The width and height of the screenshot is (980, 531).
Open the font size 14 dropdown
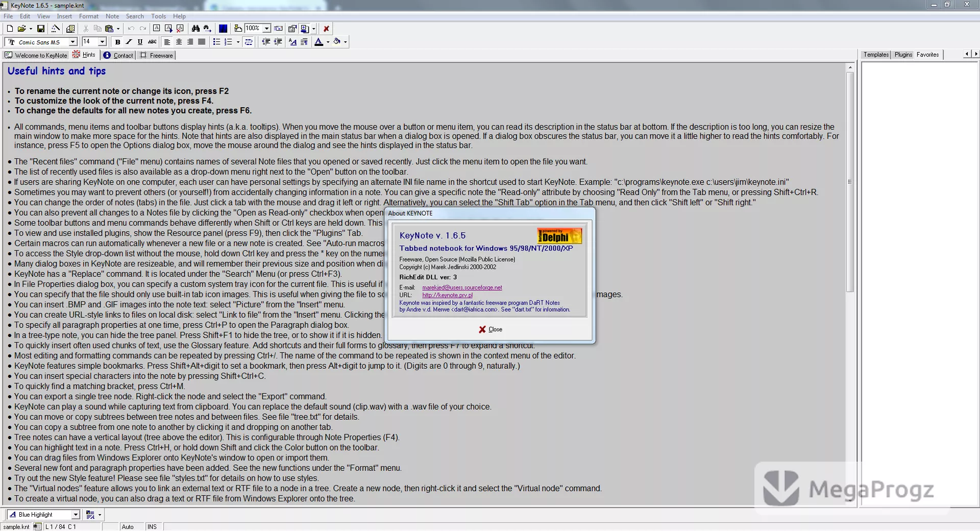(102, 42)
